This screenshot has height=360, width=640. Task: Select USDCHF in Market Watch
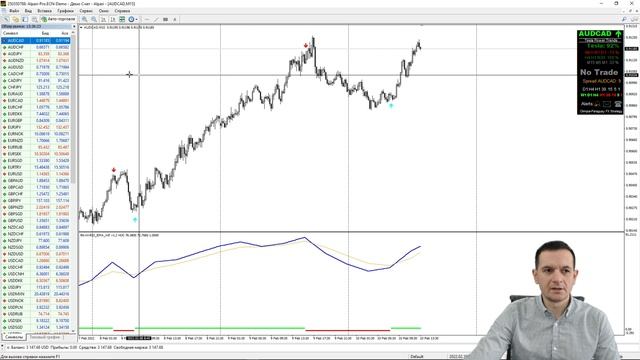(36, 267)
